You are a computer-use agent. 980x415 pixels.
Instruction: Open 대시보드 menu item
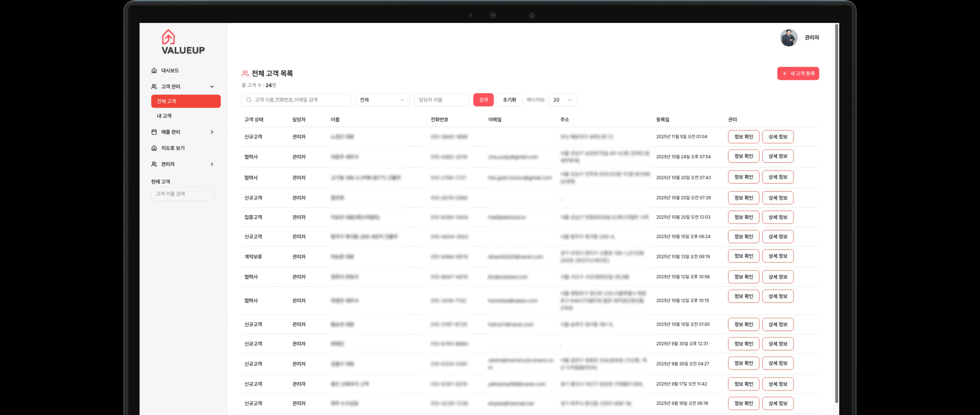tap(170, 70)
